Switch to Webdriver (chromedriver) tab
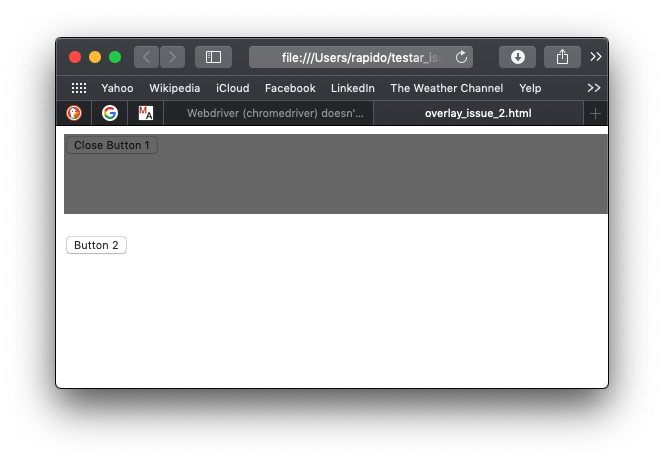This screenshot has width=664, height=462. pyautogui.click(x=269, y=113)
